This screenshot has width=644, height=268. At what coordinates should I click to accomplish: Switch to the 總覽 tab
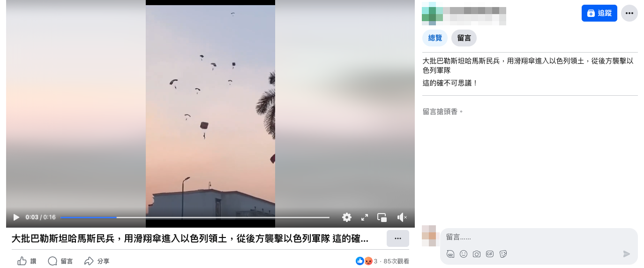tap(435, 38)
